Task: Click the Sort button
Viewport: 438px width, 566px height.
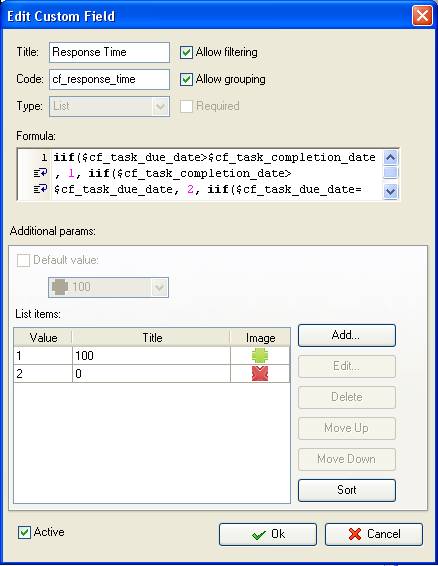Action: (347, 490)
